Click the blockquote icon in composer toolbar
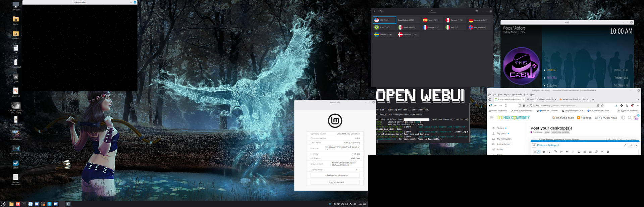The image size is (644, 207). pyautogui.click(x=567, y=152)
